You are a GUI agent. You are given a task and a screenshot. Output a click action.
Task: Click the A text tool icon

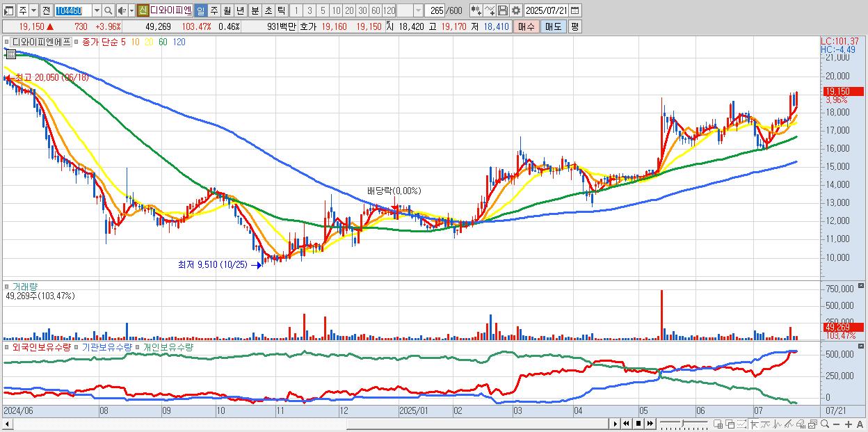[860, 424]
